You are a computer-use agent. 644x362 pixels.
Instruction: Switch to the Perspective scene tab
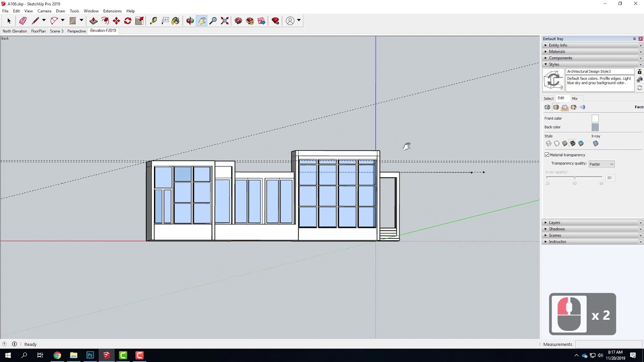(x=76, y=31)
